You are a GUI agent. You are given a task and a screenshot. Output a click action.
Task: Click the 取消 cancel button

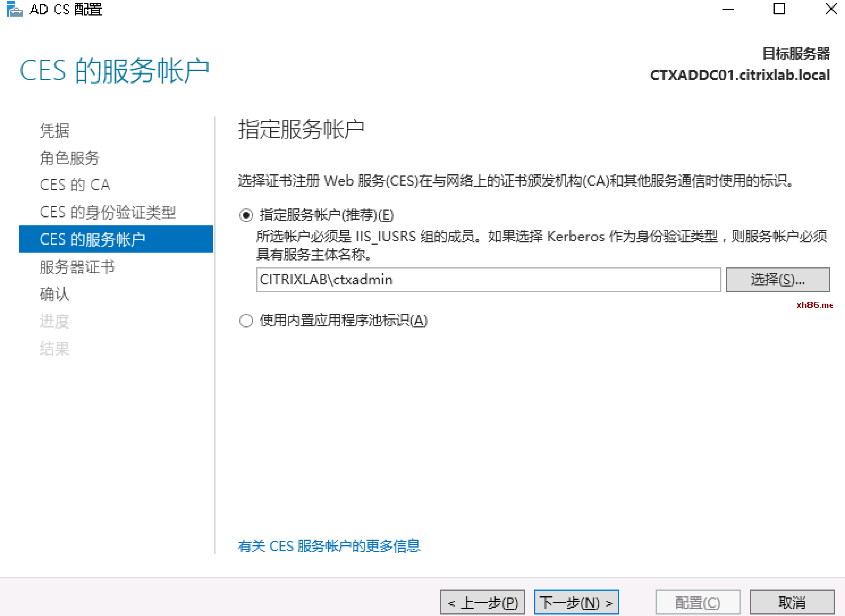click(x=792, y=602)
